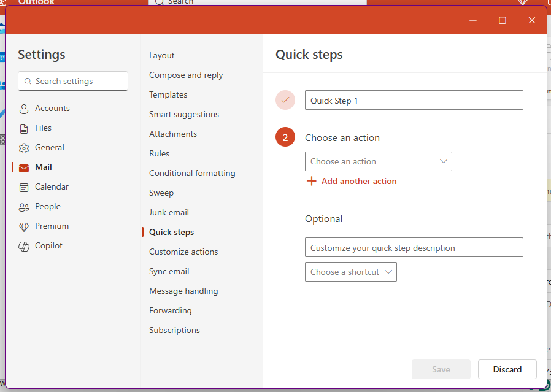Screen dimensions: 551x392
Task: Open the Choose a shortcut dropdown
Action: click(x=351, y=272)
